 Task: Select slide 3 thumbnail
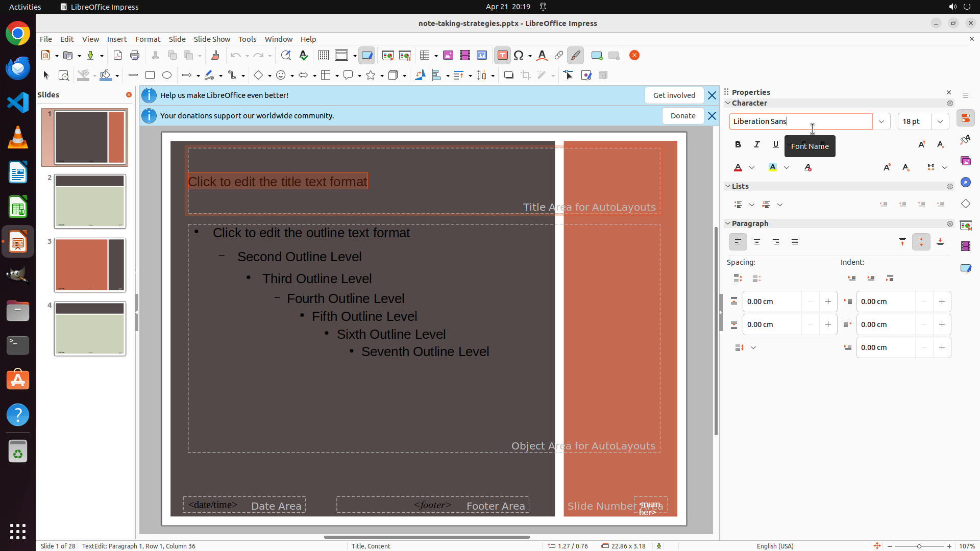[90, 265]
